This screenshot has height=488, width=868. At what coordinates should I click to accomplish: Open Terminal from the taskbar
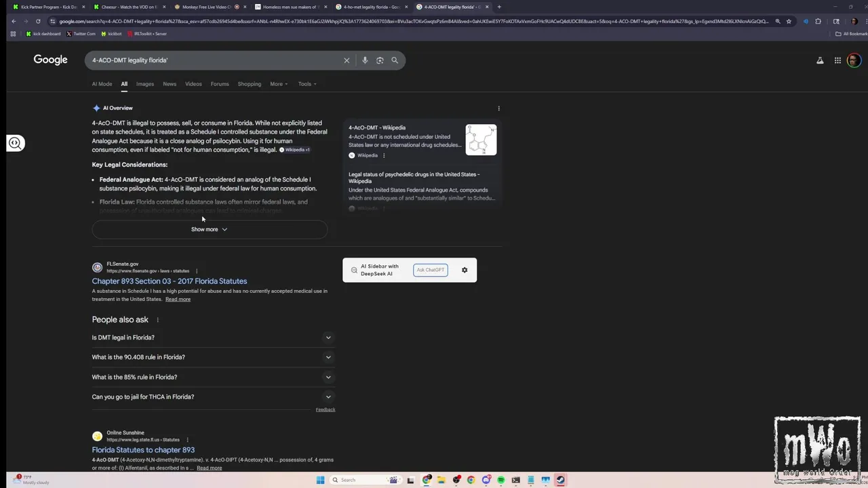click(516, 480)
